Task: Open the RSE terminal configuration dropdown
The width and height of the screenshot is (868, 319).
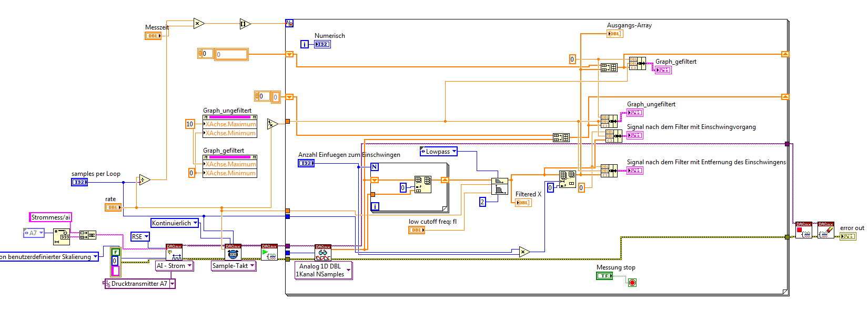Action: click(140, 237)
